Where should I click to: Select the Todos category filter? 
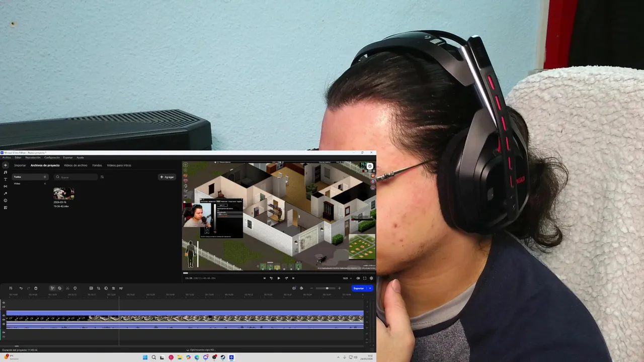[30, 177]
